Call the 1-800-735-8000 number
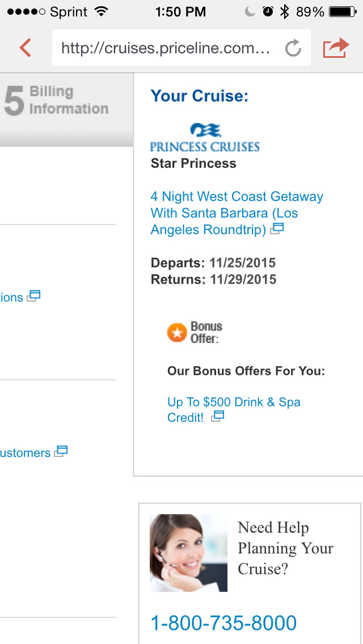Viewport: 363px width, 644px height. click(x=223, y=623)
